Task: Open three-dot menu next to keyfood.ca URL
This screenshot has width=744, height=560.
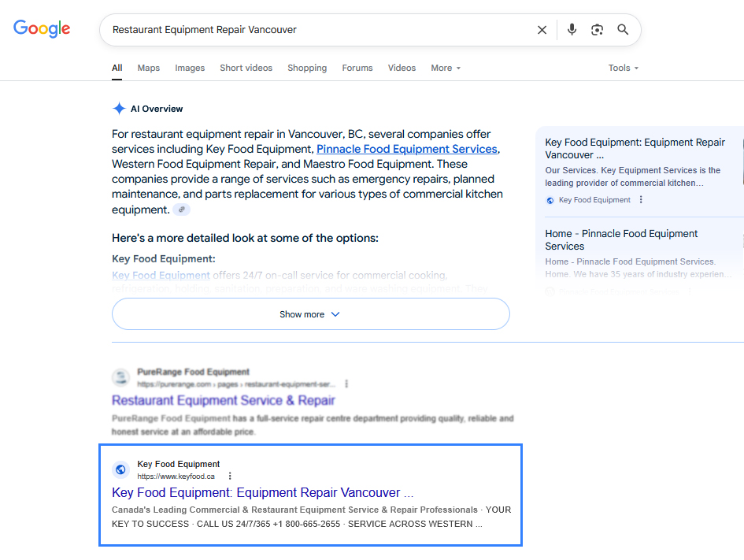Action: coord(230,476)
